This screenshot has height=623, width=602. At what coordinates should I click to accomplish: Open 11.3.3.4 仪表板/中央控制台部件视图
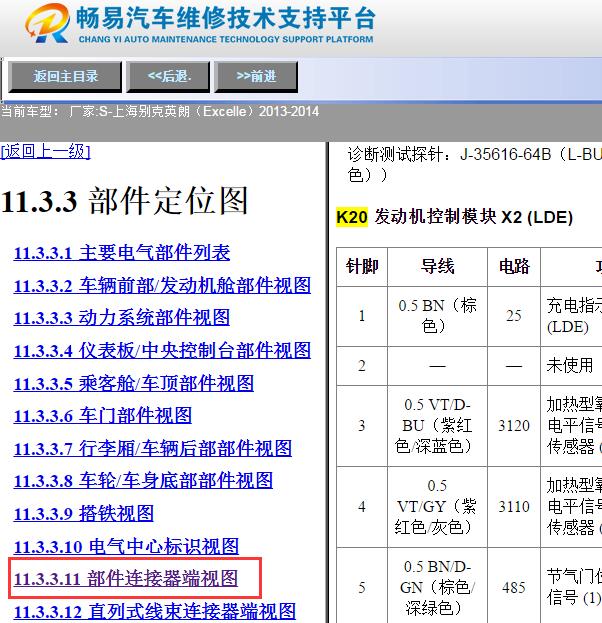coord(162,350)
